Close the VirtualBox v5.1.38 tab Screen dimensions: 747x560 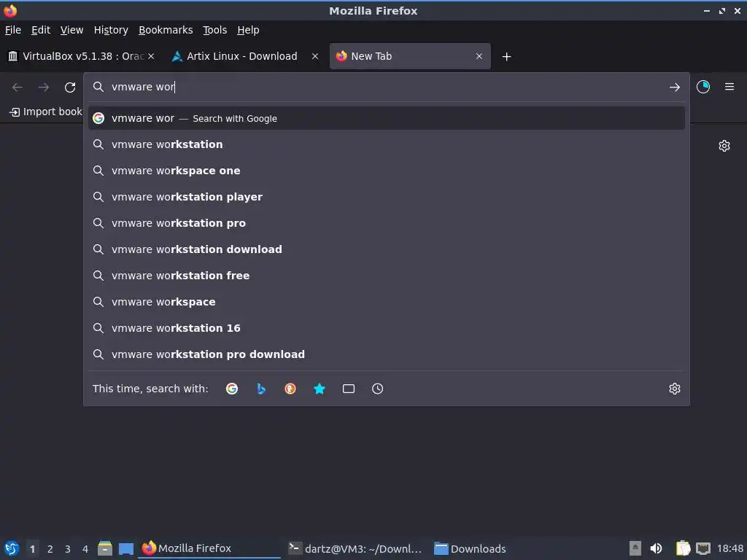tap(150, 56)
